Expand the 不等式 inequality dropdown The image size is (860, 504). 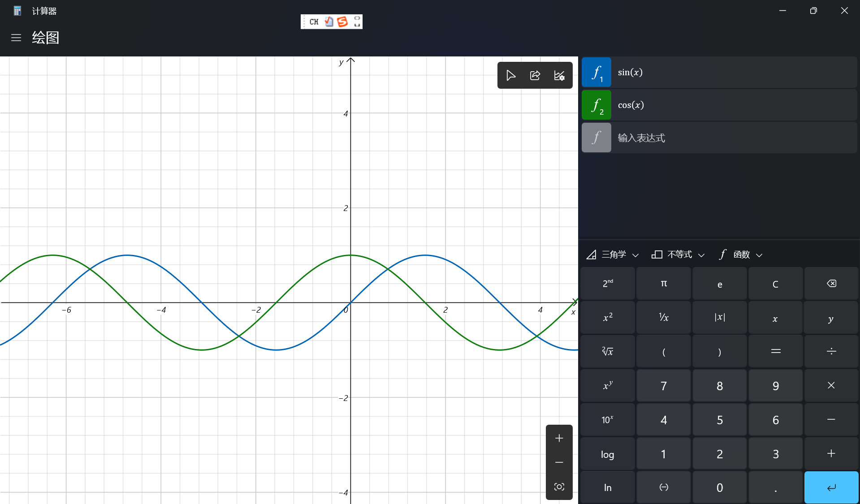(x=678, y=254)
